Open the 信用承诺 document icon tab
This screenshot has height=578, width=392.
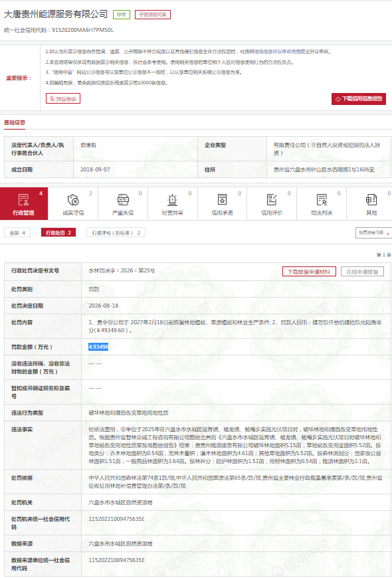pyautogui.click(x=222, y=200)
